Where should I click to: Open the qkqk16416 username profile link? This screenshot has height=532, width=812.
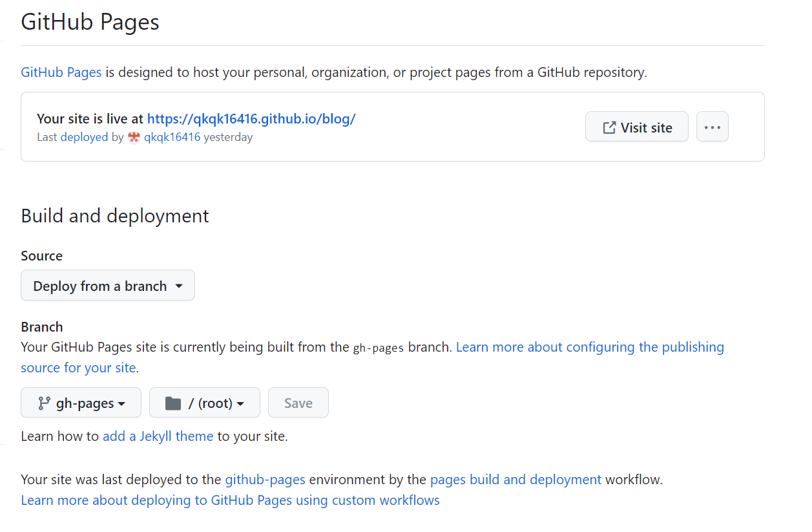[172, 137]
